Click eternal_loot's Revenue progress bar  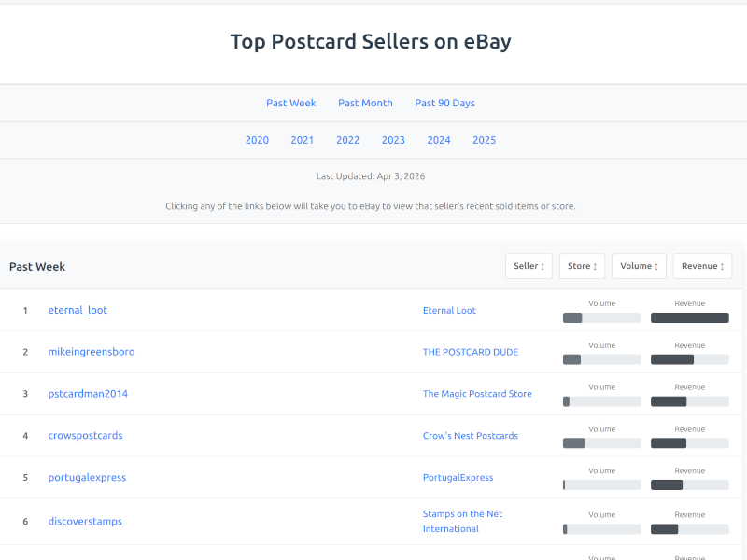[689, 317]
